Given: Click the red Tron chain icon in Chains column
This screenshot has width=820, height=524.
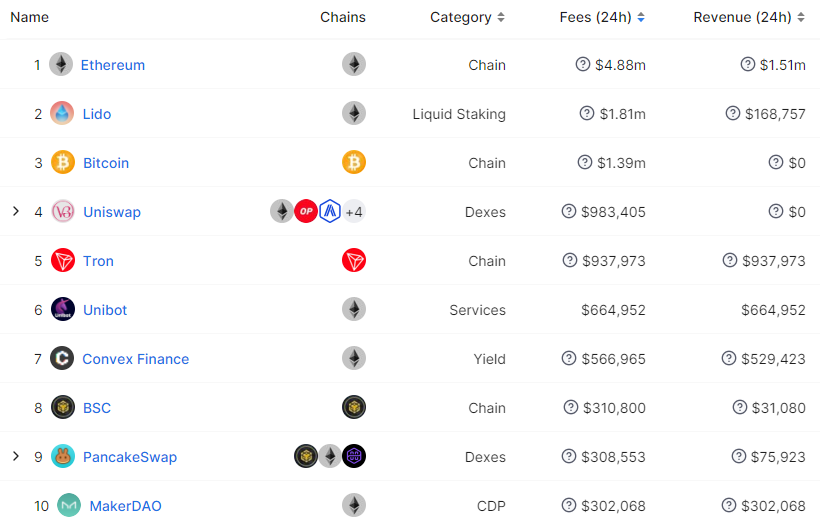Looking at the screenshot, I should [x=354, y=261].
